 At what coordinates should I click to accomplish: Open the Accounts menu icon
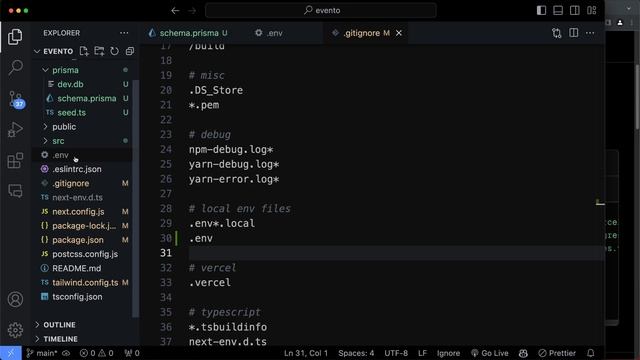click(15, 300)
